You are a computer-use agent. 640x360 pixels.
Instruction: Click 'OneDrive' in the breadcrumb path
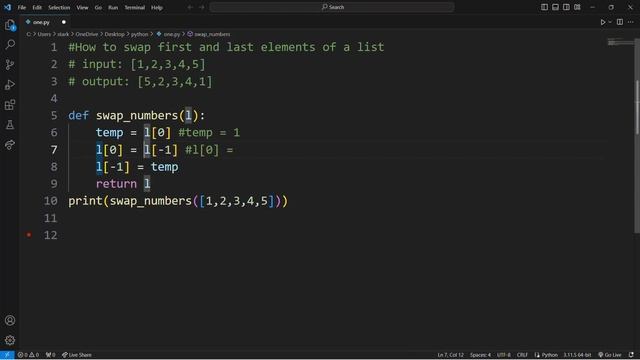tap(87, 34)
